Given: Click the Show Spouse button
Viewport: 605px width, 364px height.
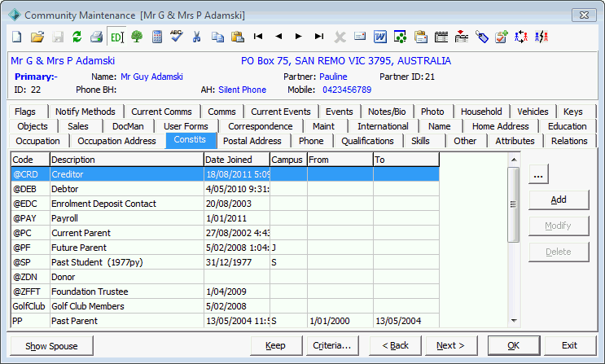Looking at the screenshot, I should 51,346.
